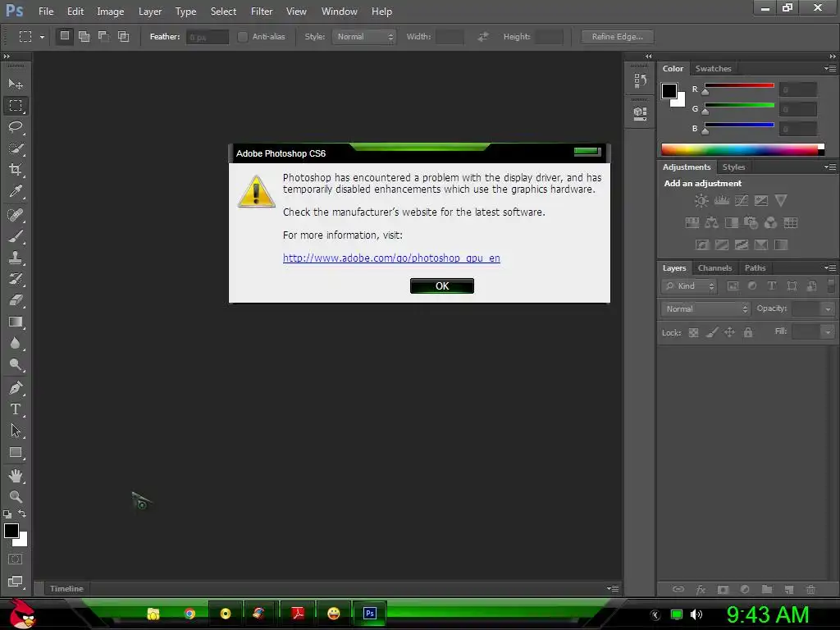Toggle the type layer filter icon
This screenshot has width=840, height=630.
click(x=772, y=286)
